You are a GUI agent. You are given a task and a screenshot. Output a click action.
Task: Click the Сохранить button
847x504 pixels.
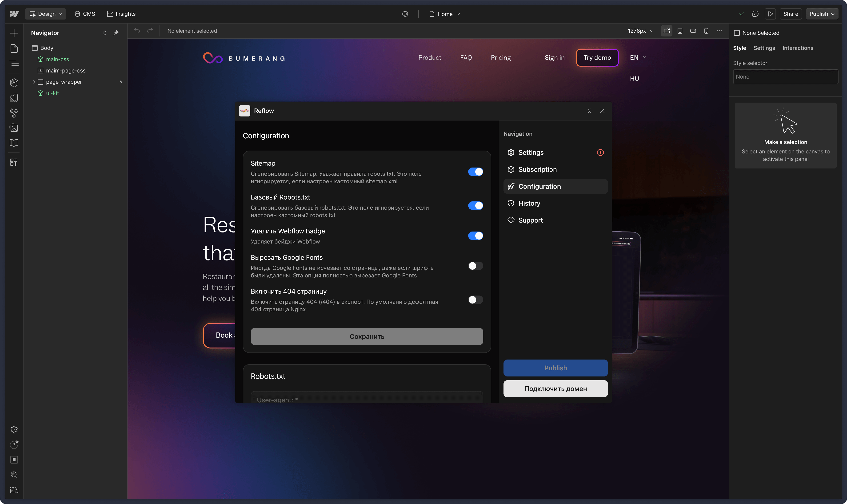[367, 336]
